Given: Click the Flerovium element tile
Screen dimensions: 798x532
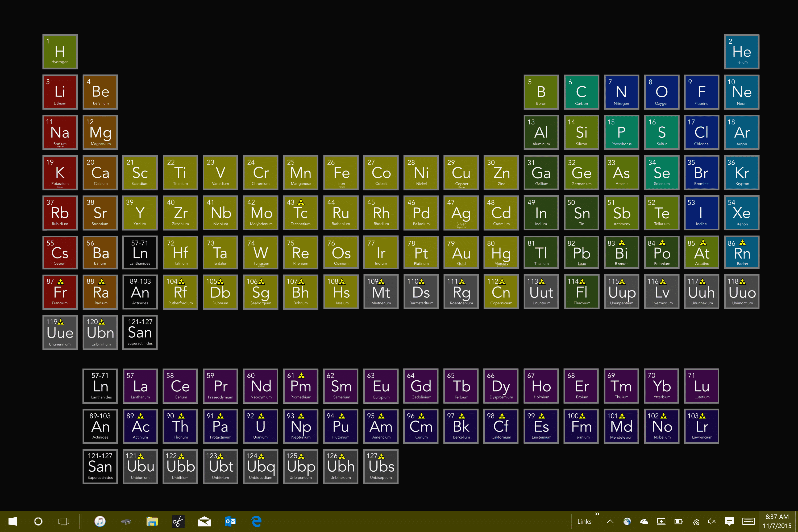Looking at the screenshot, I should (581, 292).
